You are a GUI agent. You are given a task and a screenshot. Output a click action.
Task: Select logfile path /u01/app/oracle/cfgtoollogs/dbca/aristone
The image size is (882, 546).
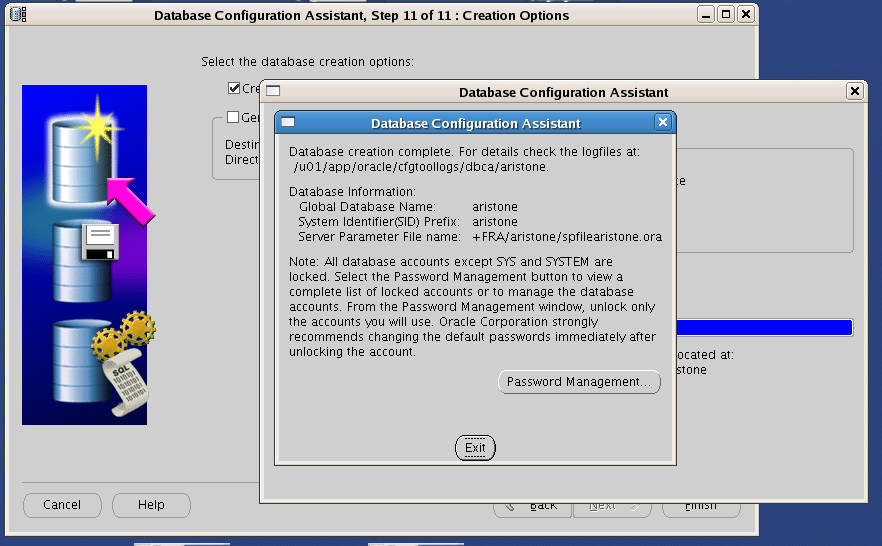click(x=420, y=167)
